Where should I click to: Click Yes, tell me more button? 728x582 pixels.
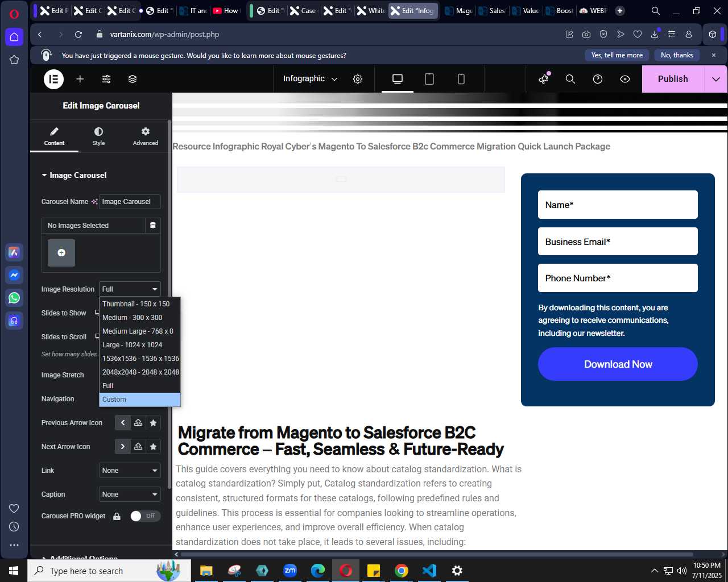[x=617, y=55]
